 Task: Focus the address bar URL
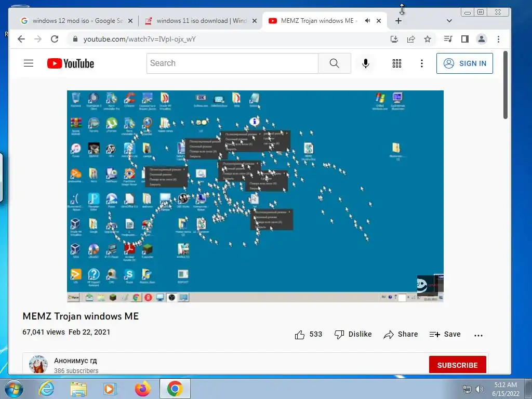[x=140, y=39]
